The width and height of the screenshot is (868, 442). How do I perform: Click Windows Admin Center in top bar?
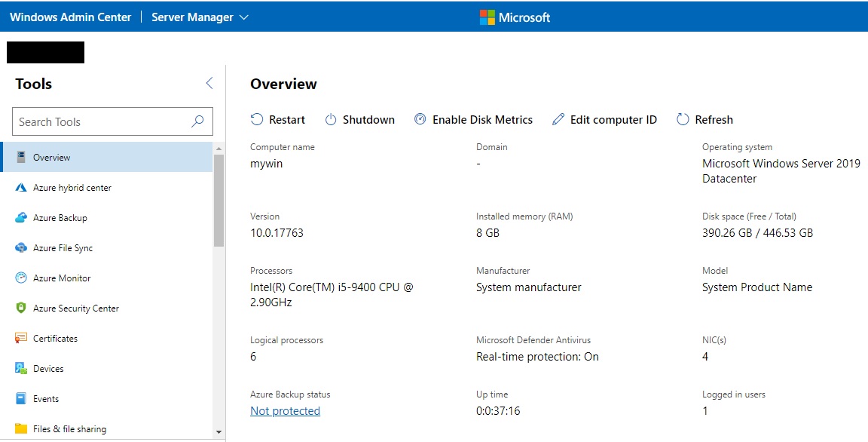click(70, 15)
